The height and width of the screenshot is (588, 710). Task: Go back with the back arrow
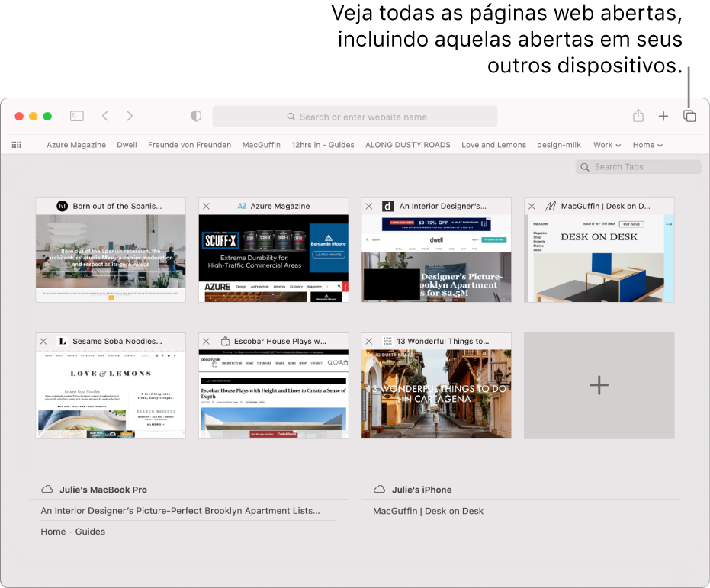[x=105, y=117]
